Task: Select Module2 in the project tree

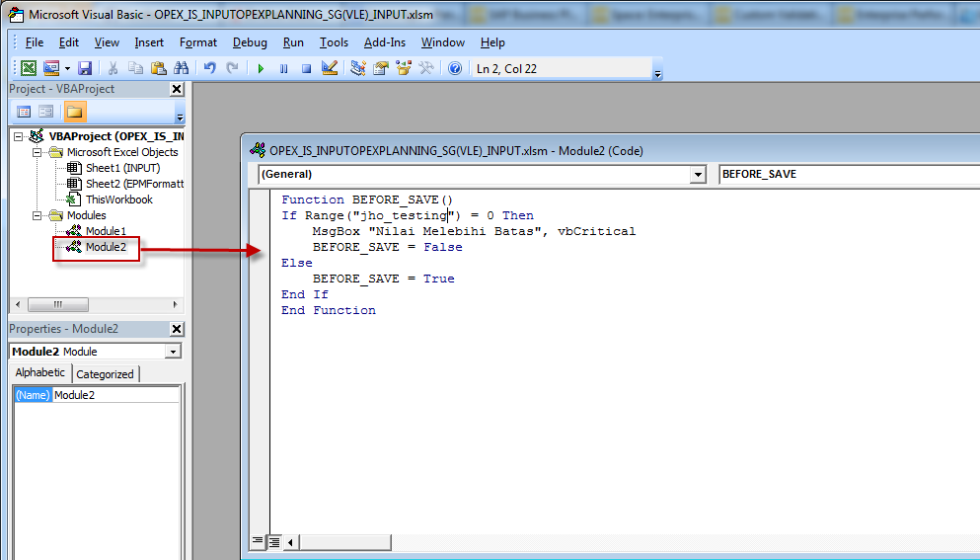Action: 106,247
